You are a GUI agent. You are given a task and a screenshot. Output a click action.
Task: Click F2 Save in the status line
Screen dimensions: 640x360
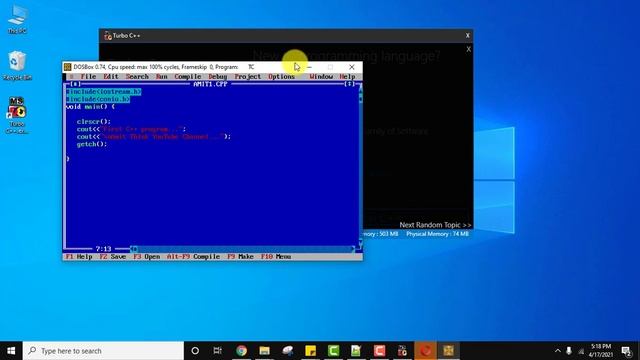click(113, 257)
